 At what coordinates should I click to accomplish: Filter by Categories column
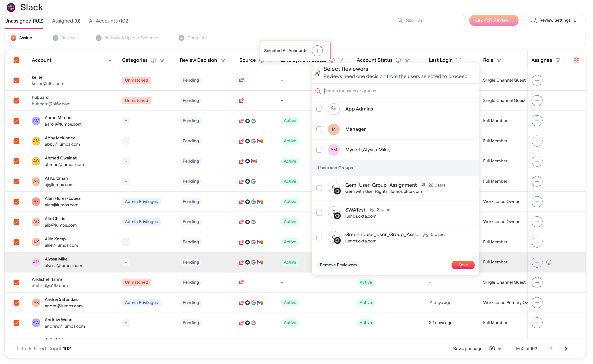pos(162,60)
